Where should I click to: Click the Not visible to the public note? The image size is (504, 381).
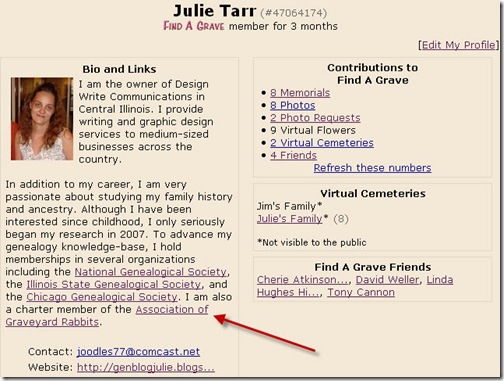pos(312,242)
